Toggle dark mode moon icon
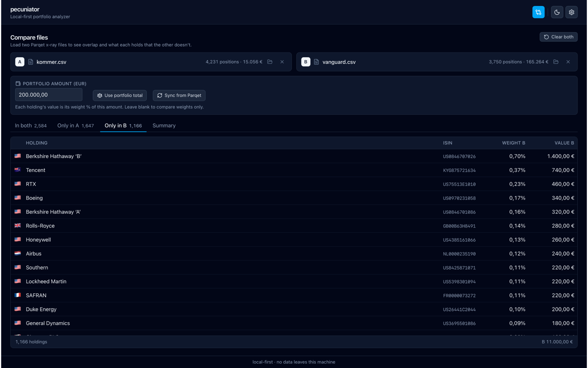The height and width of the screenshot is (368, 588). (557, 12)
